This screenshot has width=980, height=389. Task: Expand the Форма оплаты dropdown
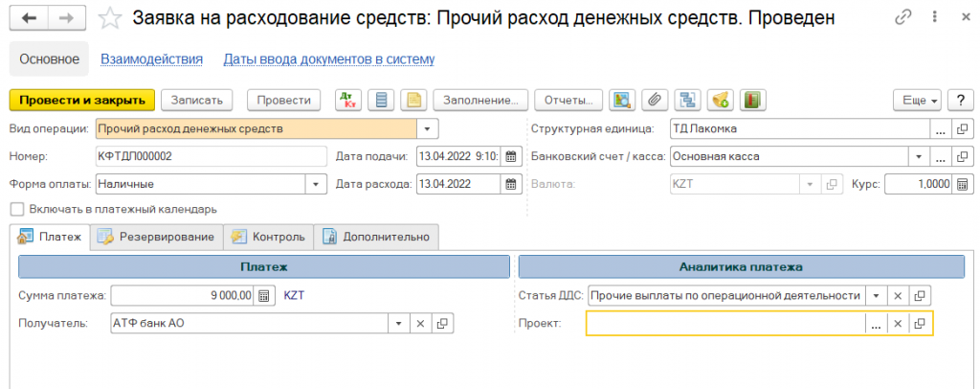point(314,184)
